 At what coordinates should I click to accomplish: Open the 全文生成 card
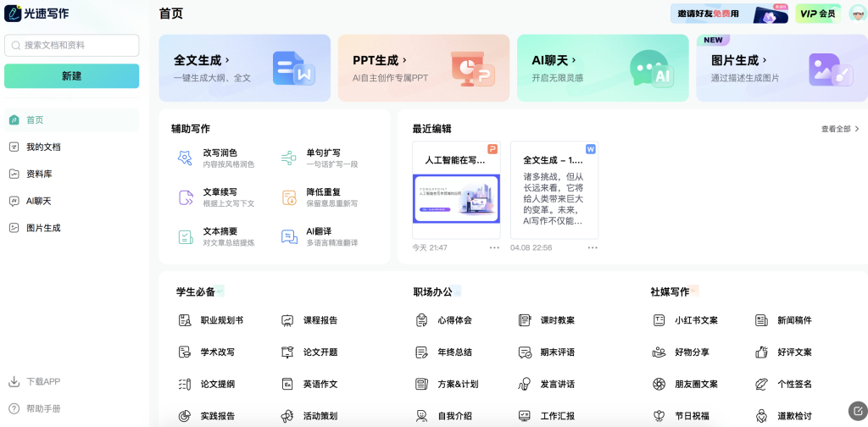tap(245, 68)
